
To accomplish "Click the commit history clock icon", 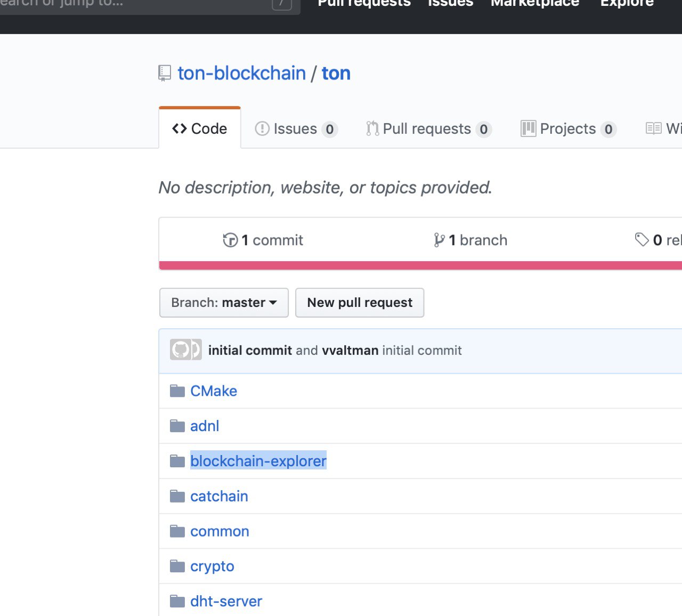I will pyautogui.click(x=230, y=240).
